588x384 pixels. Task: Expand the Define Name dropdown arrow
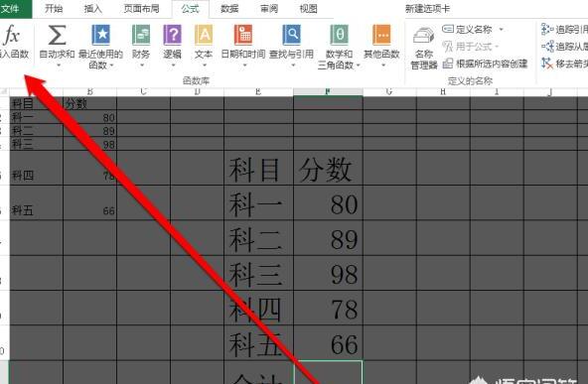click(x=501, y=29)
